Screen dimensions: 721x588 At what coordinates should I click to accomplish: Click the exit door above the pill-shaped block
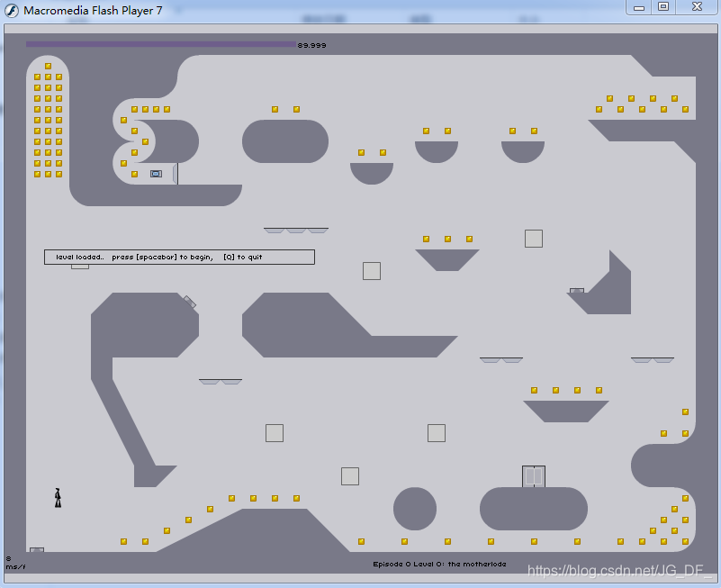534,476
